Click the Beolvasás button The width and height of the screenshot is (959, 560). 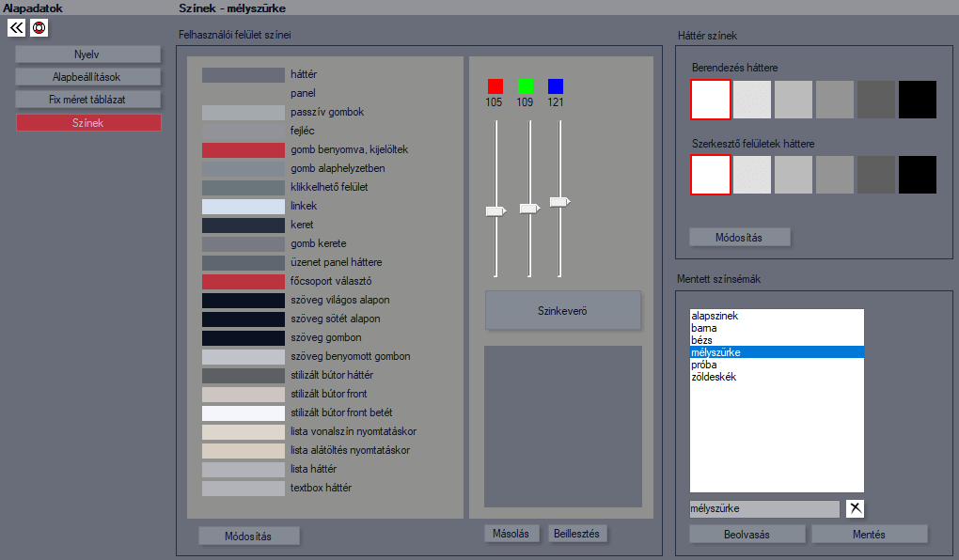747,535
